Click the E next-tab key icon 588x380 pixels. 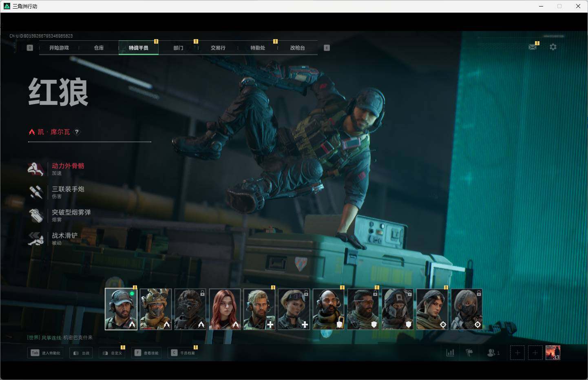(x=327, y=48)
